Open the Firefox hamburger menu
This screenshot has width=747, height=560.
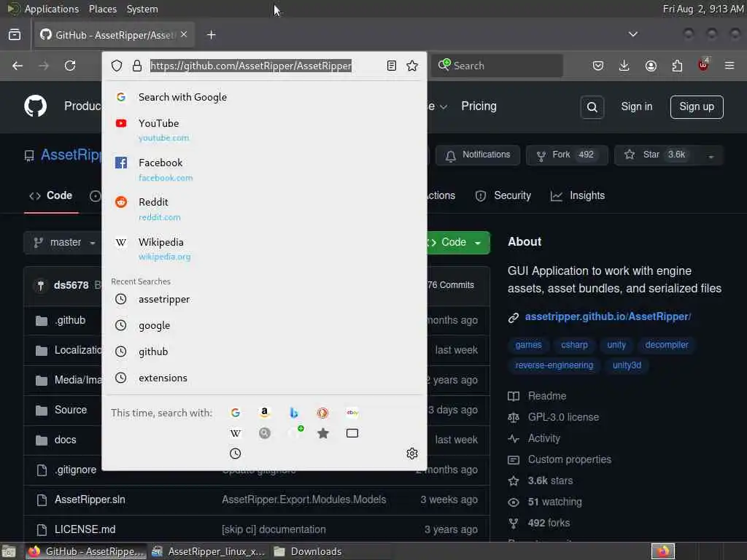tap(729, 66)
